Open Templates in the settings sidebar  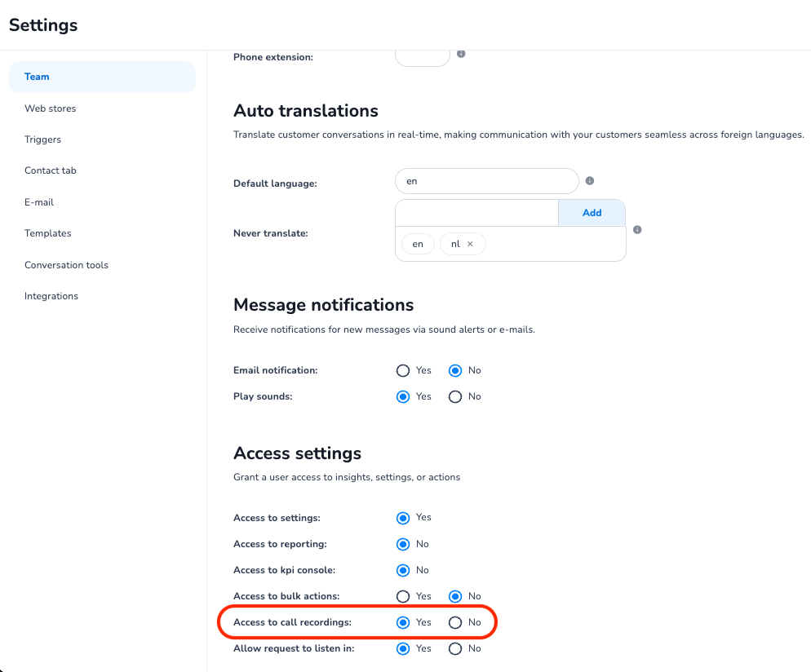48,233
